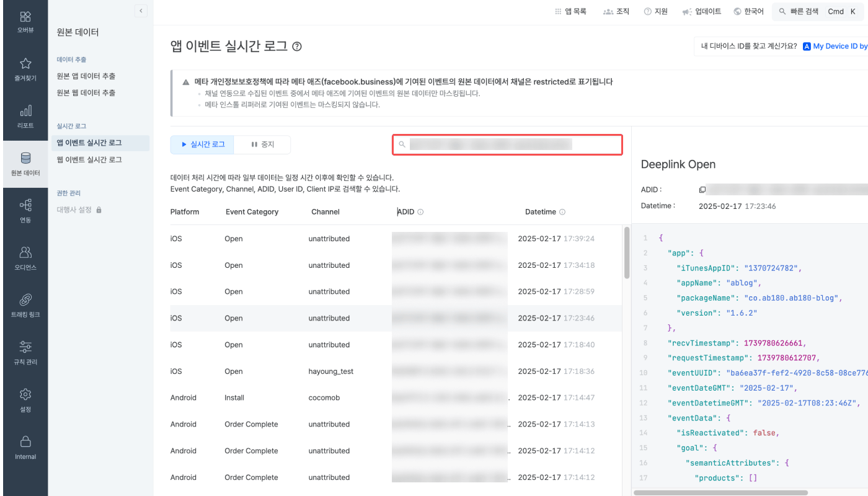Open the My Device ID link
The height and width of the screenshot is (496, 868).
[x=835, y=46]
